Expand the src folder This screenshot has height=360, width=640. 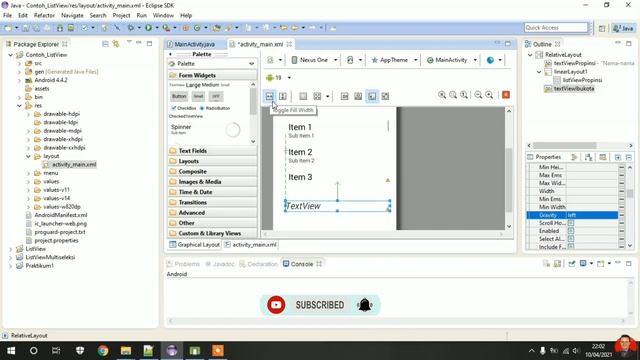coord(19,63)
